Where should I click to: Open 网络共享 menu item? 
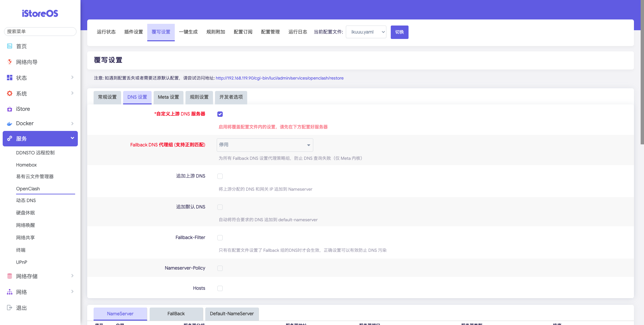pyautogui.click(x=25, y=238)
